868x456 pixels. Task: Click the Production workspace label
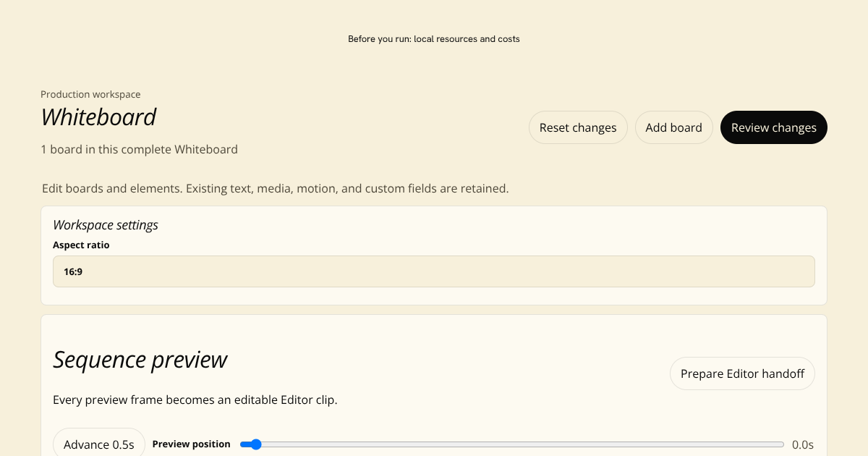coord(90,94)
